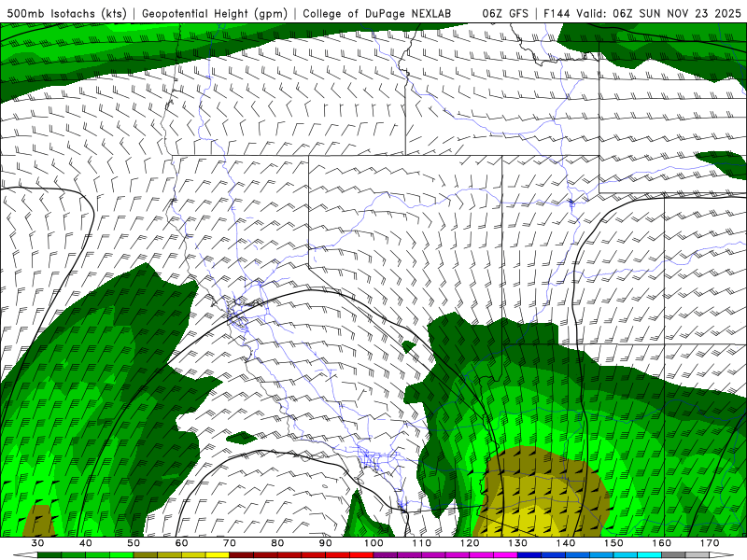Click the dark blue color bar segment at 130
The height and width of the screenshot is (560, 747).
pos(529,555)
